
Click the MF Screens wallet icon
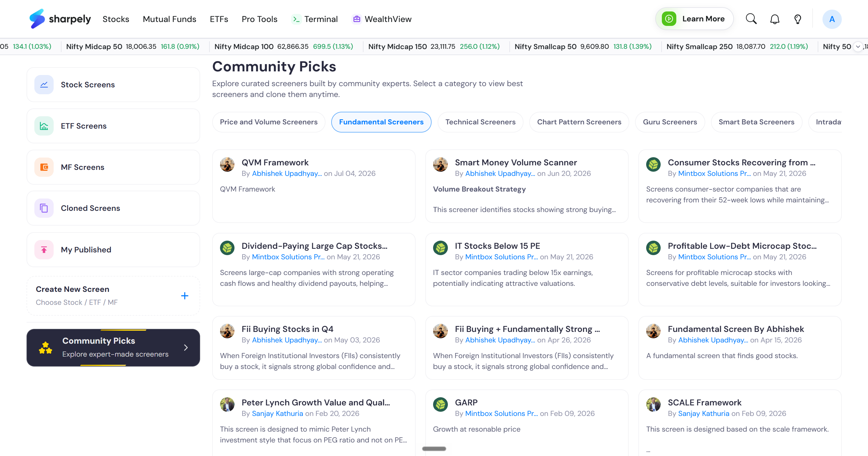44,167
